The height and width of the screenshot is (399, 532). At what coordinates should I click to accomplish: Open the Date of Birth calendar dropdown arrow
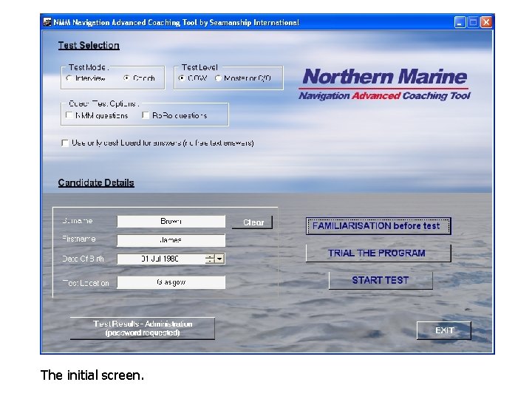220,259
